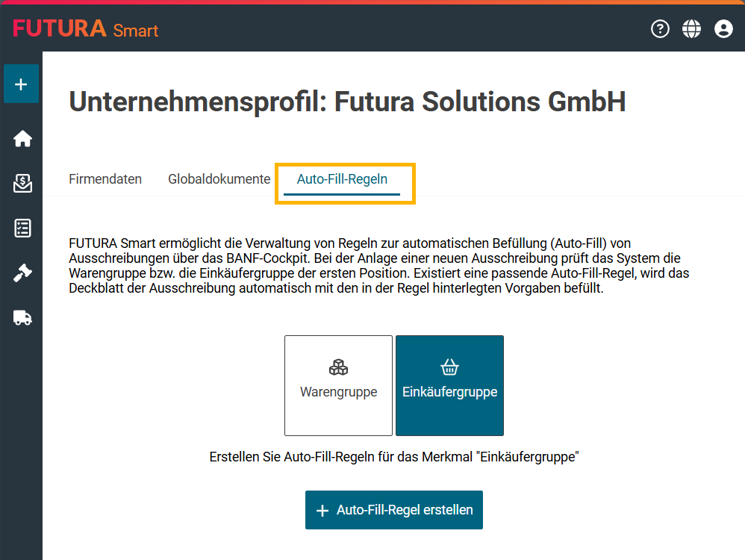Select the Warengruppe option tile
The height and width of the screenshot is (560, 745).
click(x=338, y=385)
